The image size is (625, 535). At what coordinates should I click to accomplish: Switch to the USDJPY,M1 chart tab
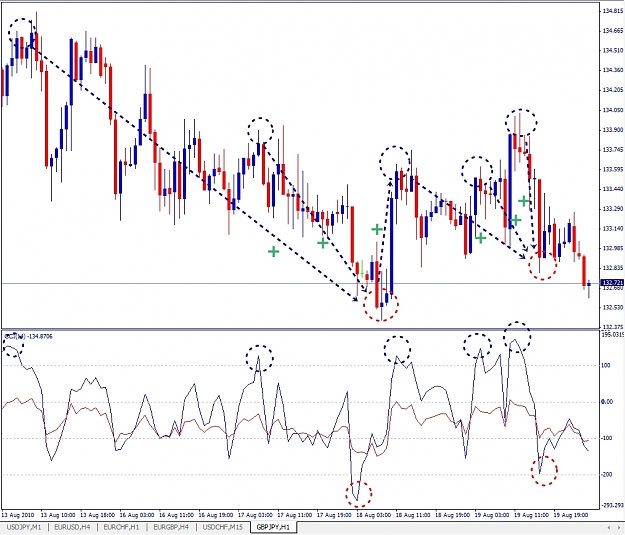[24, 527]
